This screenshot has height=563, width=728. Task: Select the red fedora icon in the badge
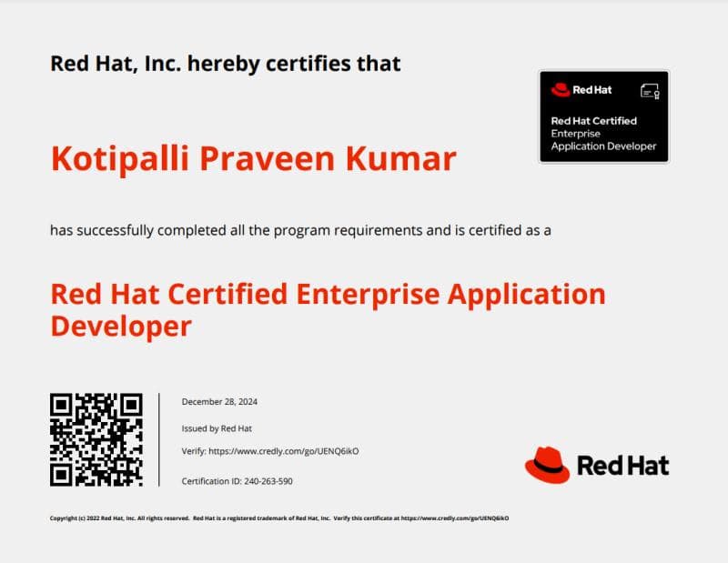click(559, 89)
